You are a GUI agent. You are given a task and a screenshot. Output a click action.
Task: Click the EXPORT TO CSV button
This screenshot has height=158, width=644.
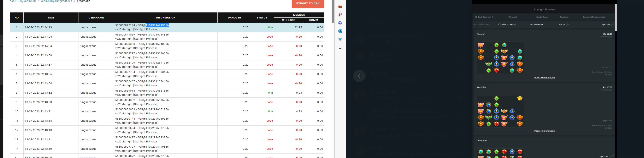click(308, 4)
